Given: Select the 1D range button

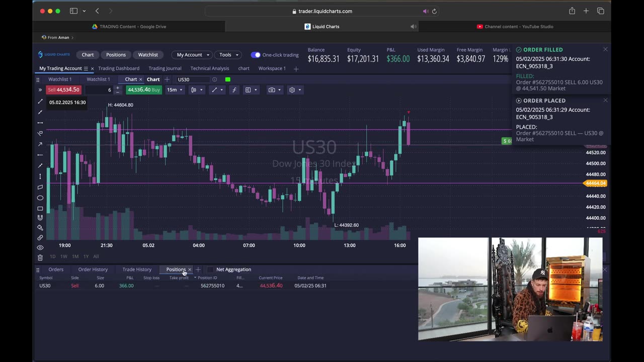Looking at the screenshot, I should 52,256.
